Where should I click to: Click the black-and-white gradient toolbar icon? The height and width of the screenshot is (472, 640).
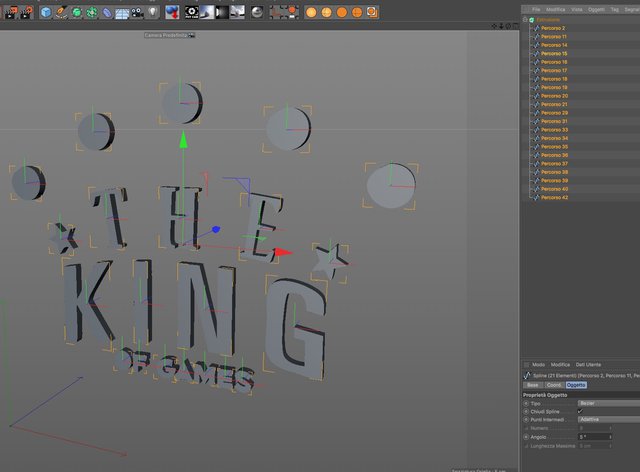click(222, 12)
